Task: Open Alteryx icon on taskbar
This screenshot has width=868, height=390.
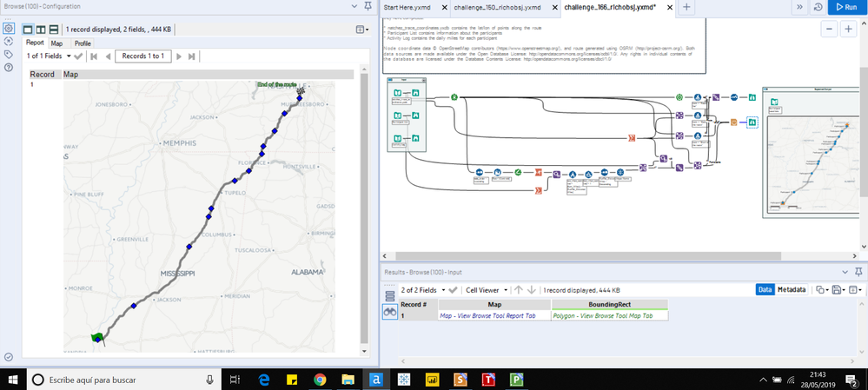Action: 376,380
